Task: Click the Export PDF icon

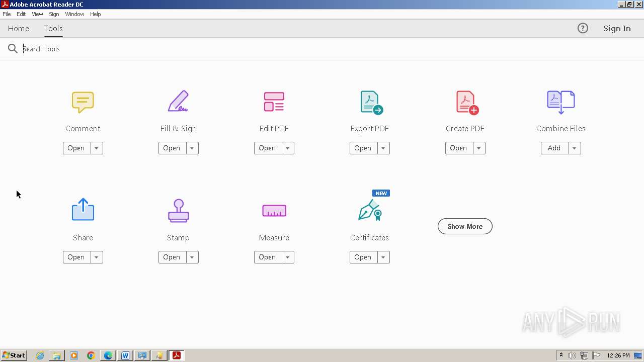Action: point(371,102)
